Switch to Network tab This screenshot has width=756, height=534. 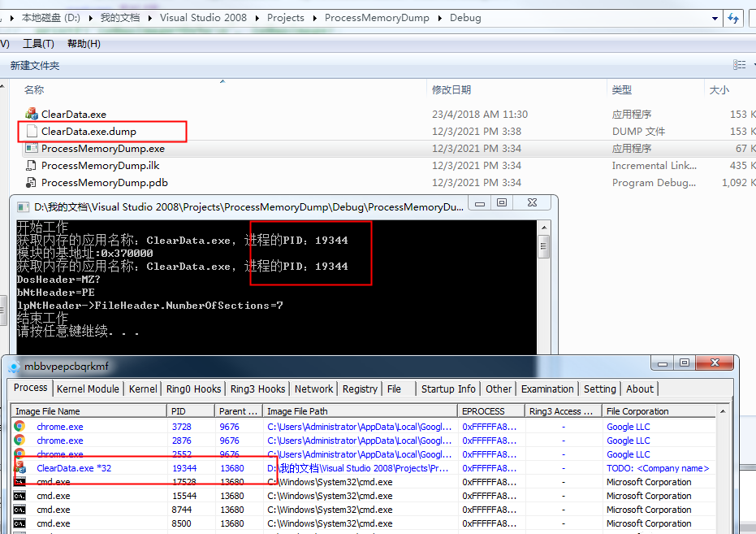tap(314, 389)
